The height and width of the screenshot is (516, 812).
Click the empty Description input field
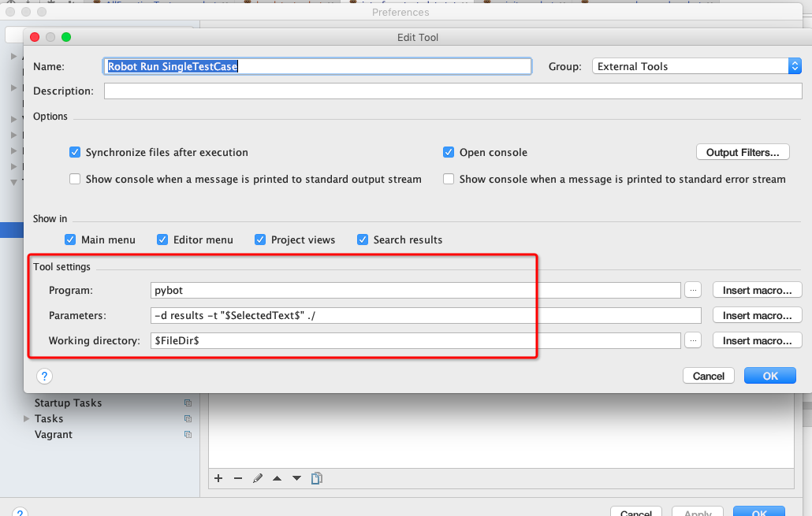pyautogui.click(x=453, y=91)
